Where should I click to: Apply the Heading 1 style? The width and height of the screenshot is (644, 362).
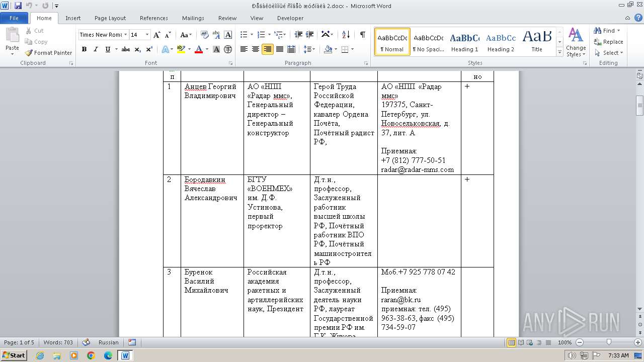coord(464,42)
